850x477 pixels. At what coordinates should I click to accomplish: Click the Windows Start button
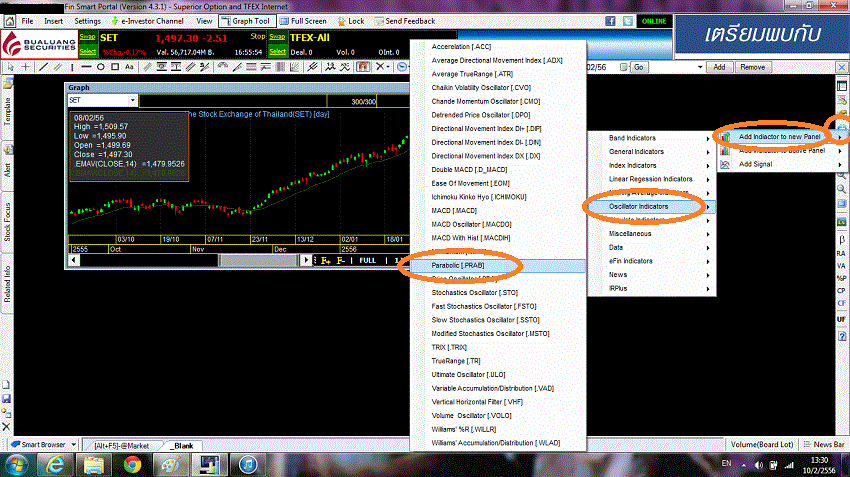[16, 465]
